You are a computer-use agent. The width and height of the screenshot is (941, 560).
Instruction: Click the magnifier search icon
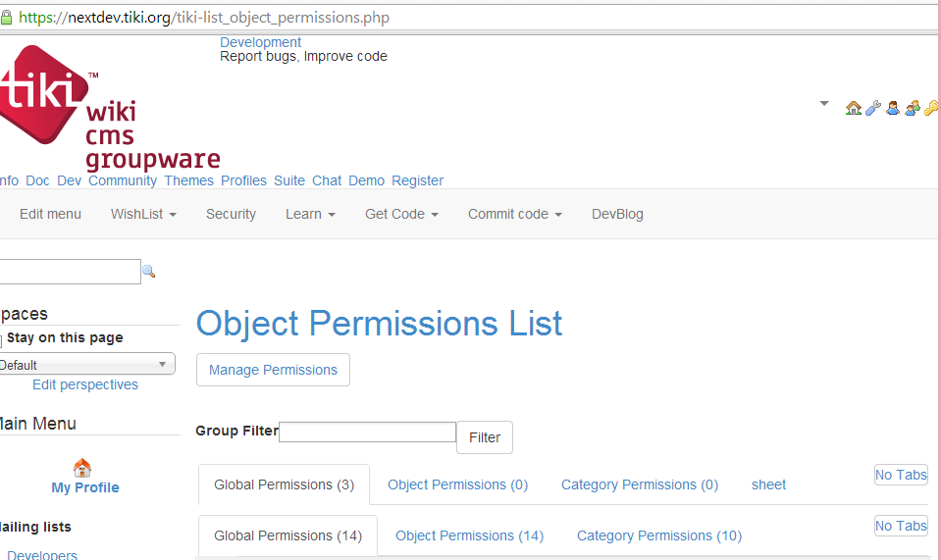[x=149, y=272]
